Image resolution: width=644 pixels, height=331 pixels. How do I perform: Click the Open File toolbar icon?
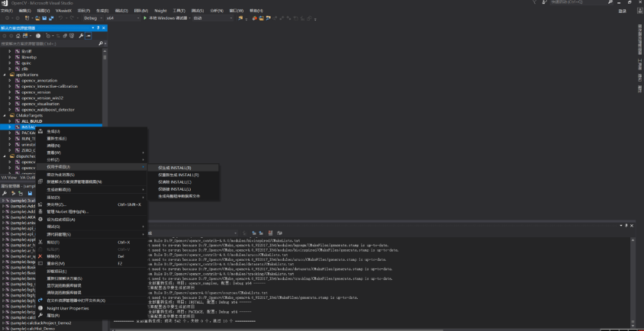[x=38, y=18]
